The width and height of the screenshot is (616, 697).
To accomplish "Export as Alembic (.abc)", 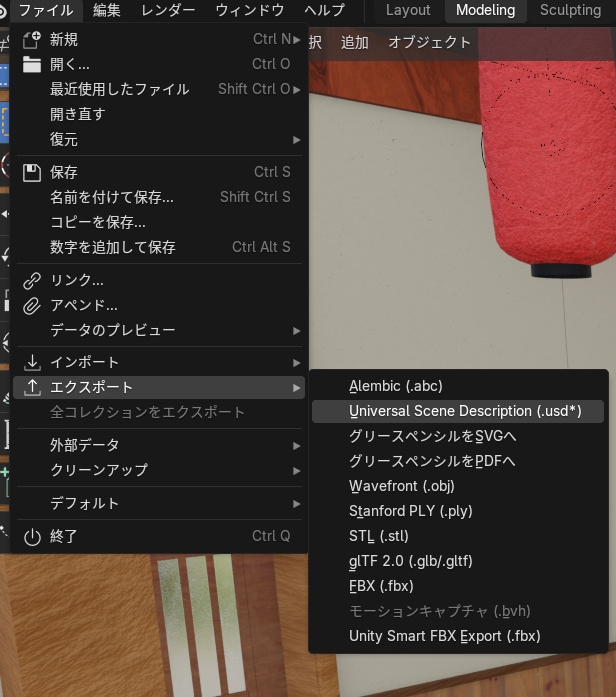I will (x=458, y=386).
